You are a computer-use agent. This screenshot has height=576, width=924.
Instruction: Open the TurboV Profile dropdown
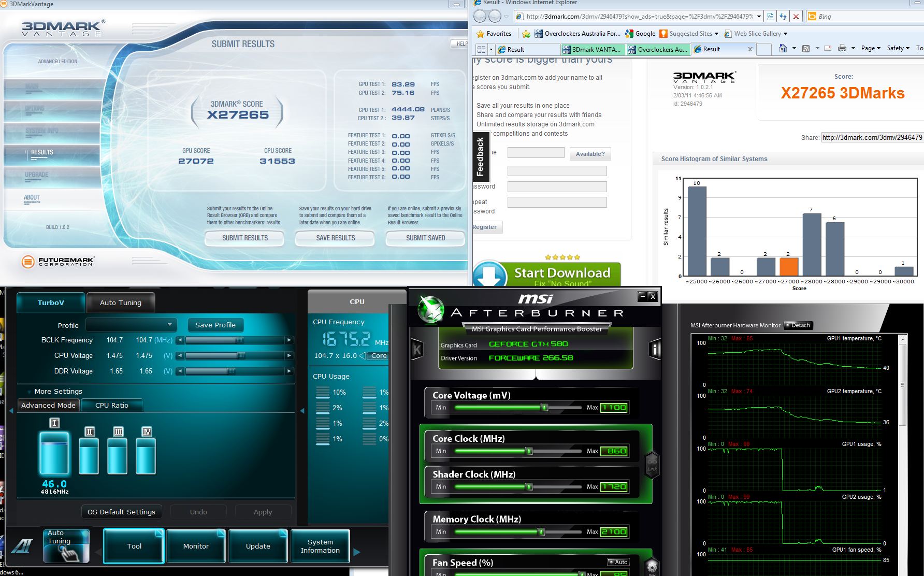click(131, 325)
